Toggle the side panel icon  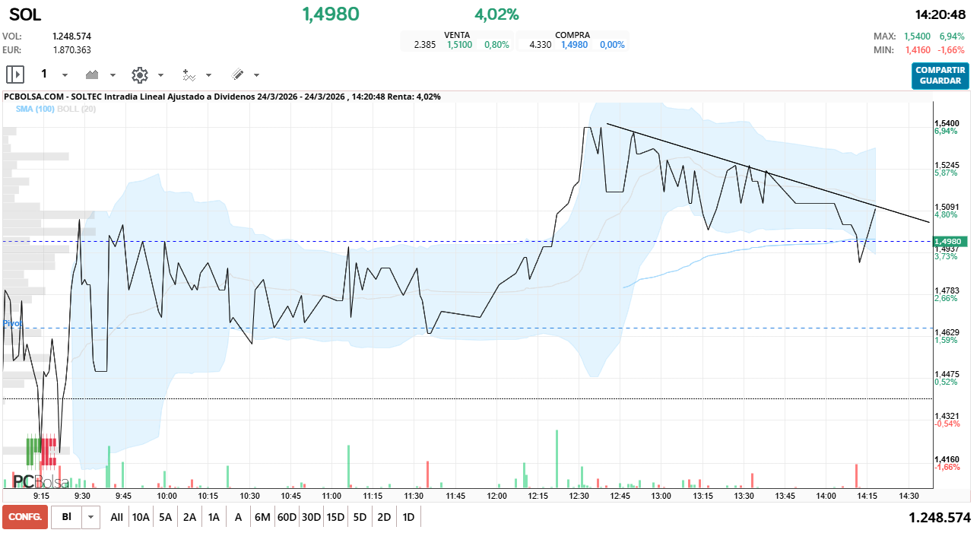[15, 75]
